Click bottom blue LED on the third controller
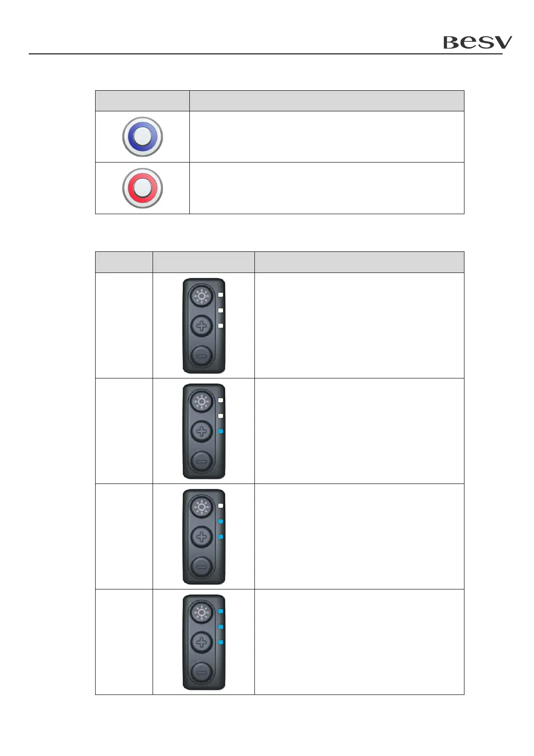This screenshot has width=534, height=756. point(221,537)
